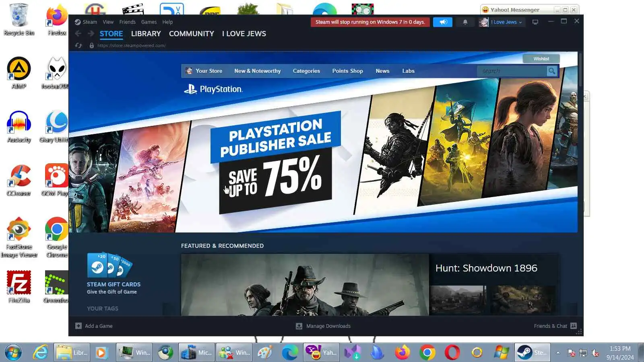Open Paint from the taskbar
This screenshot has height=362, width=644.
(x=265, y=353)
